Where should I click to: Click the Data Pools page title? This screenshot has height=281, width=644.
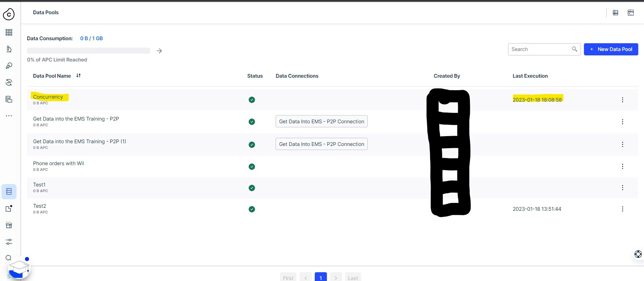click(46, 12)
